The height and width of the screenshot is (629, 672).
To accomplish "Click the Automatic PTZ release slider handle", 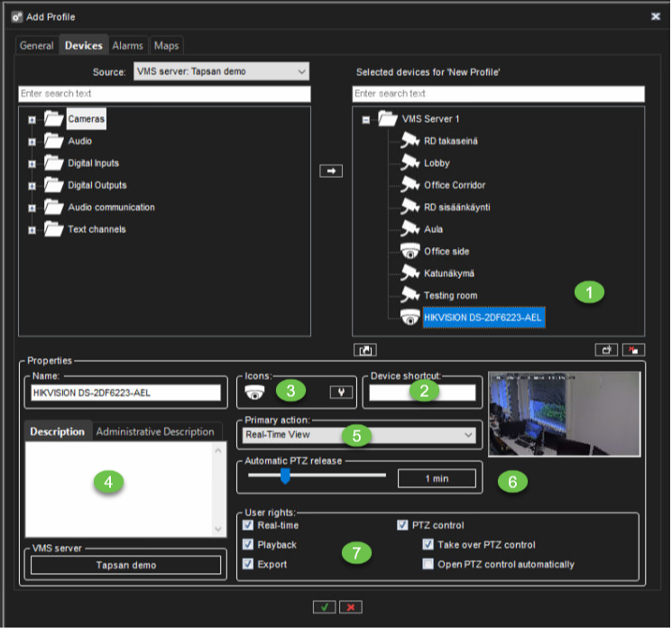I will 285,476.
